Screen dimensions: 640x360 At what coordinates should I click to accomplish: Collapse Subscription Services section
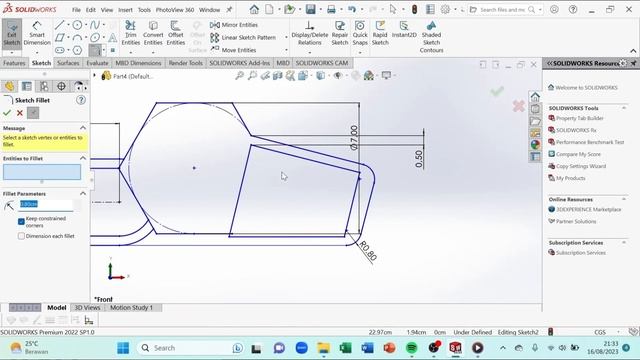[x=624, y=242]
